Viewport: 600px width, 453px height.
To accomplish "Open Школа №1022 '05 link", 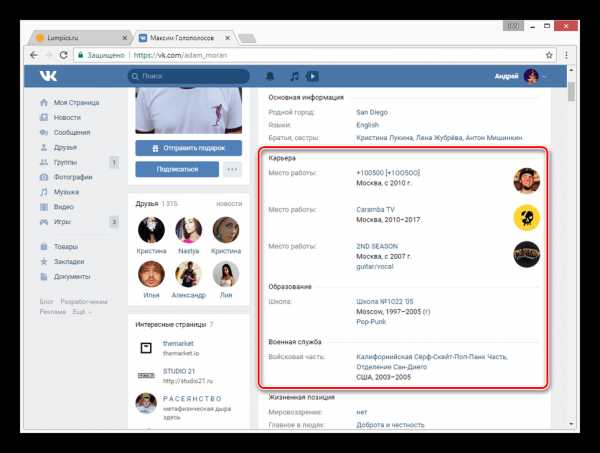I will pos(385,301).
